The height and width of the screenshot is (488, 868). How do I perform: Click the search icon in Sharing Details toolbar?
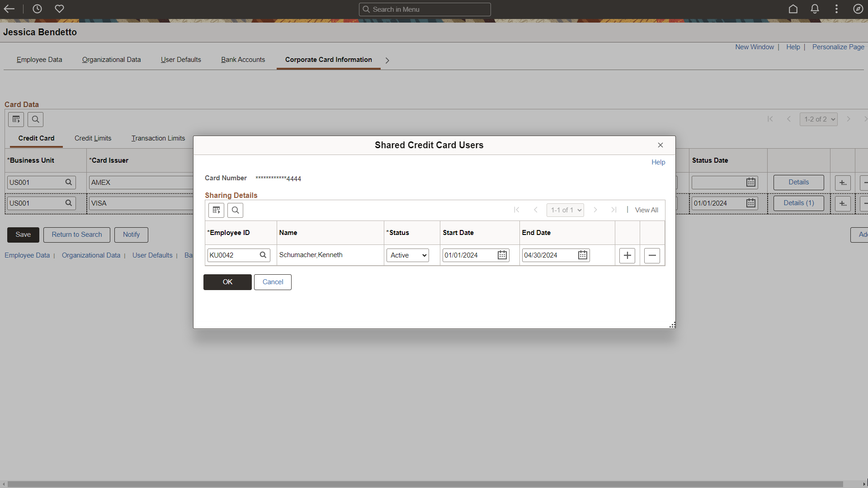[x=236, y=210]
